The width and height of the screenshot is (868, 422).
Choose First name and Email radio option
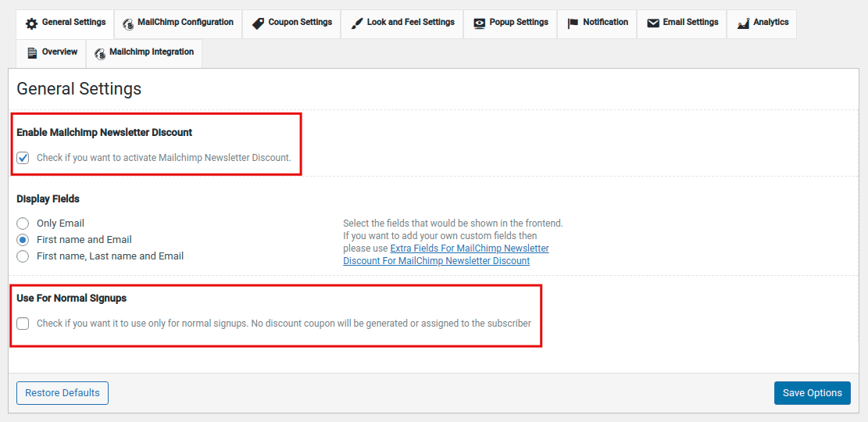(x=23, y=240)
